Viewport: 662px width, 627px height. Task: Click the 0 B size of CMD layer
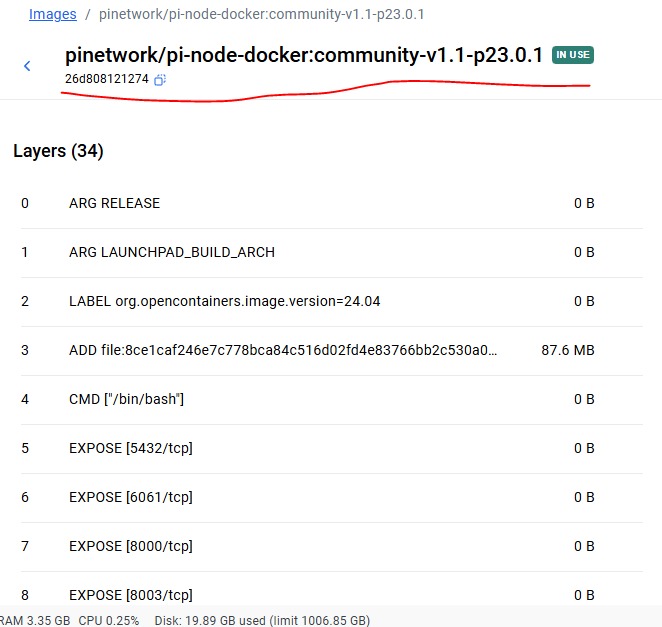pos(584,399)
